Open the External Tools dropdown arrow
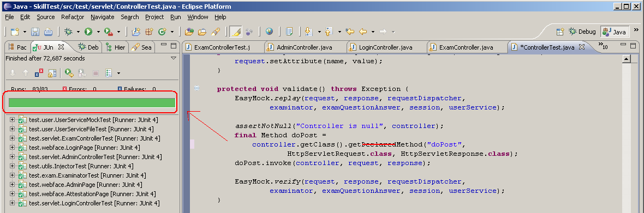Screen dimensions: 644x213 pyautogui.click(x=118, y=32)
